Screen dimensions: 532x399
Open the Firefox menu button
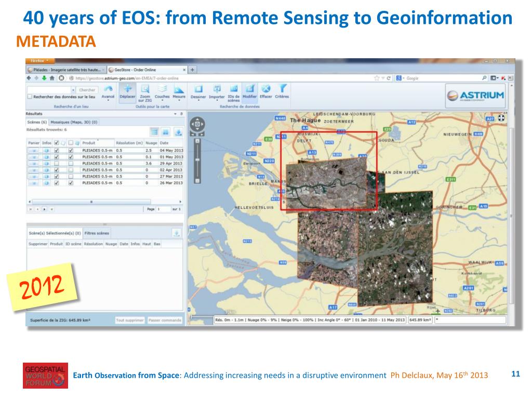click(x=40, y=61)
